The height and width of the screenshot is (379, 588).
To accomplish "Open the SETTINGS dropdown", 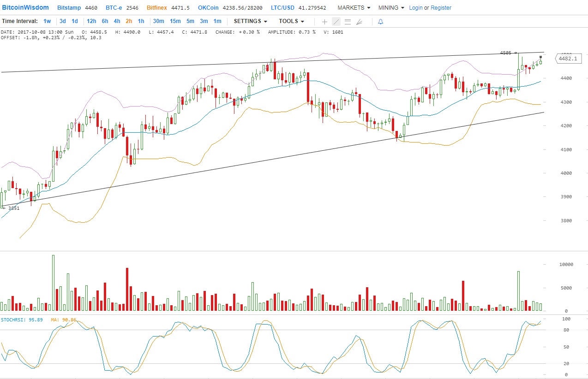I will [250, 21].
